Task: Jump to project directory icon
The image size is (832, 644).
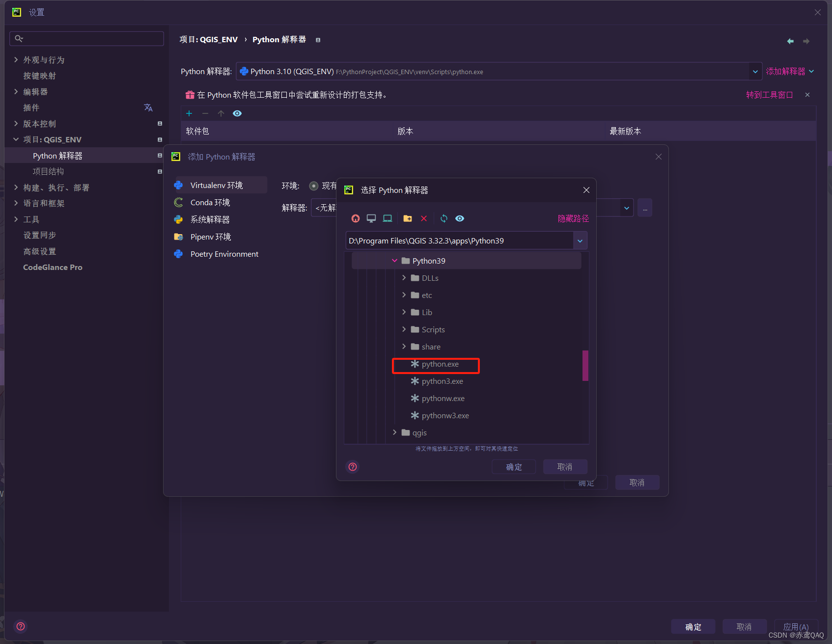Action: click(388, 218)
